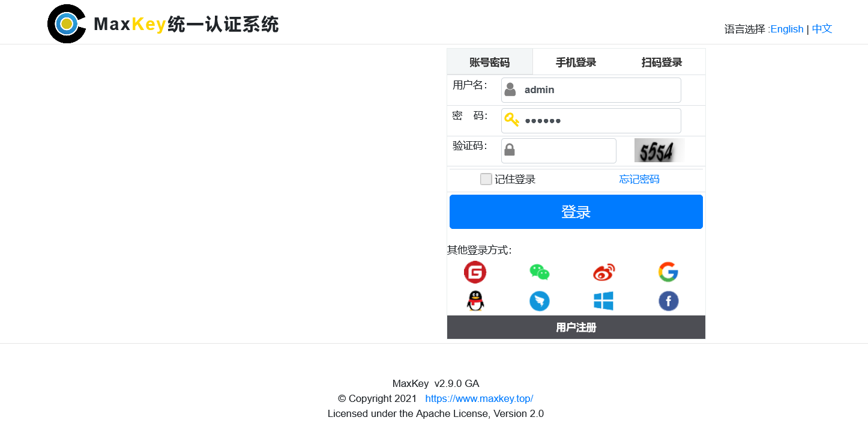Use the QQ penguin login icon
Screen dimensions: 868x435
tap(475, 301)
